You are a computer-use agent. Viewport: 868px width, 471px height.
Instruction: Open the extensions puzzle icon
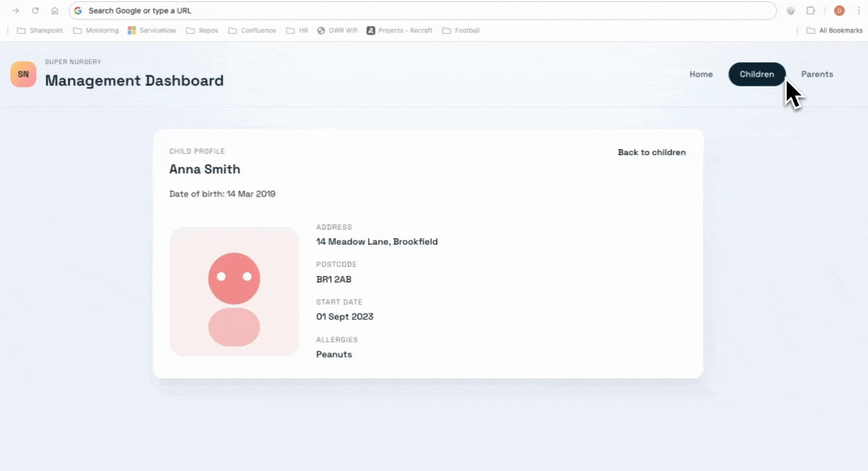pos(810,10)
